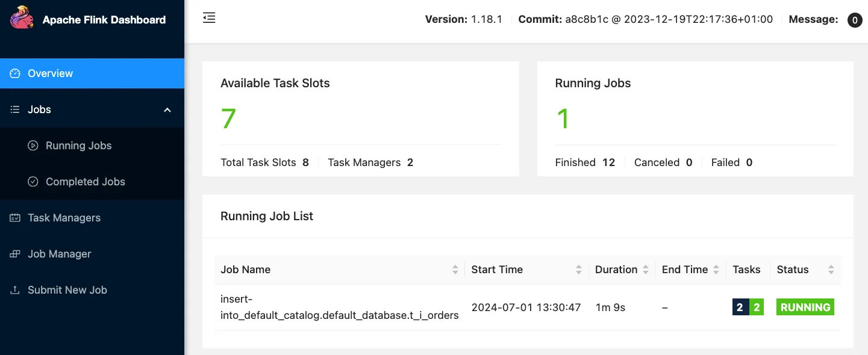The width and height of the screenshot is (868, 355).
Task: Sort by Start Time column arrows
Action: pos(579,270)
